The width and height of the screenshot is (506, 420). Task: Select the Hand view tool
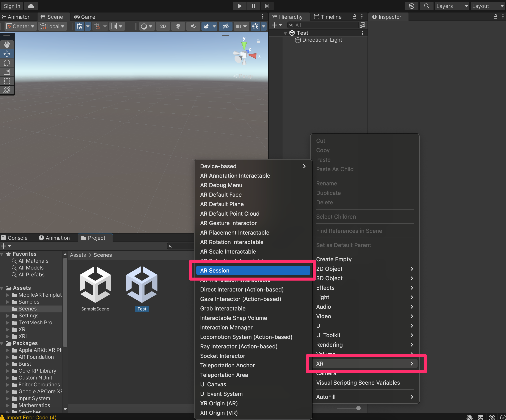coord(7,45)
